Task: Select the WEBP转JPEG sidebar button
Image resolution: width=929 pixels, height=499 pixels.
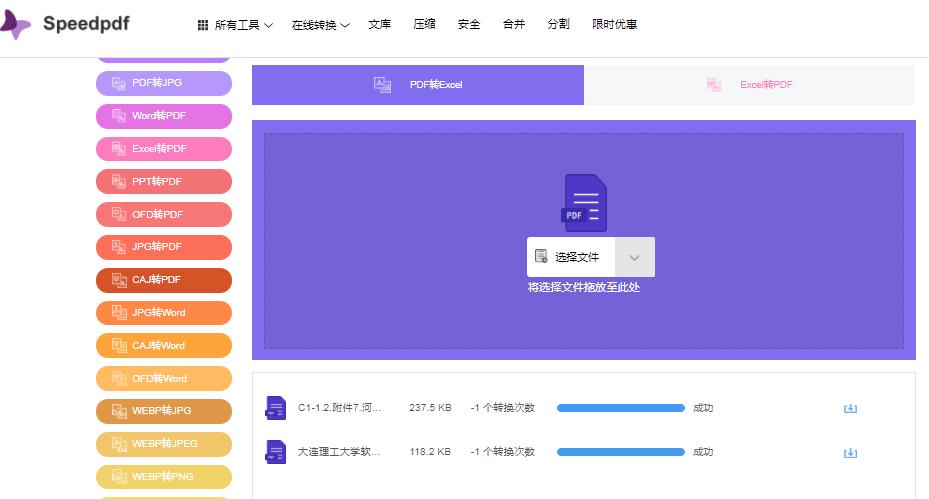Action: 164,444
